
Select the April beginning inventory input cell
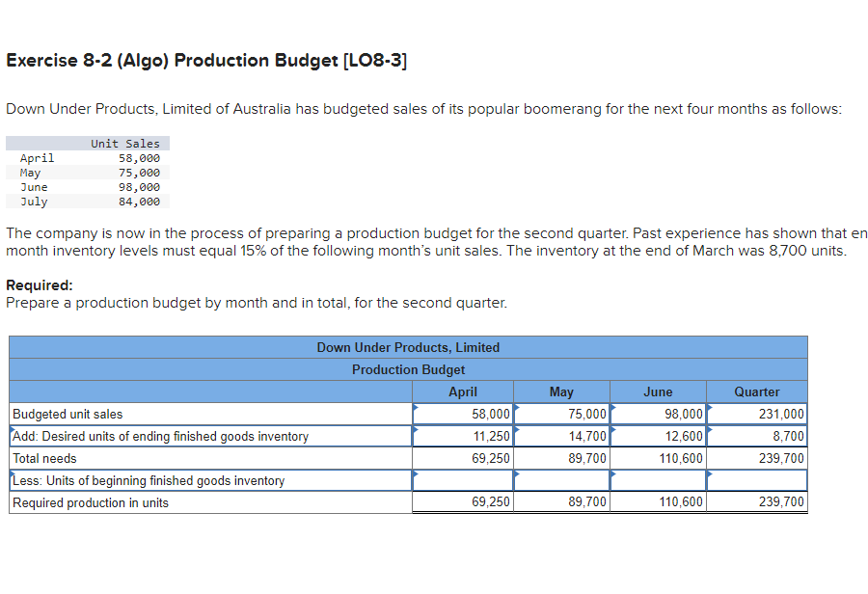pyautogui.click(x=463, y=479)
